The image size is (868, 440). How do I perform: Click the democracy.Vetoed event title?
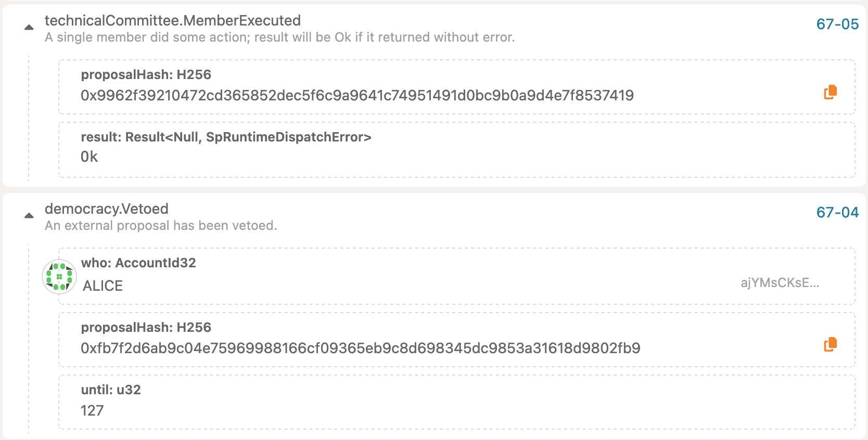click(x=107, y=209)
